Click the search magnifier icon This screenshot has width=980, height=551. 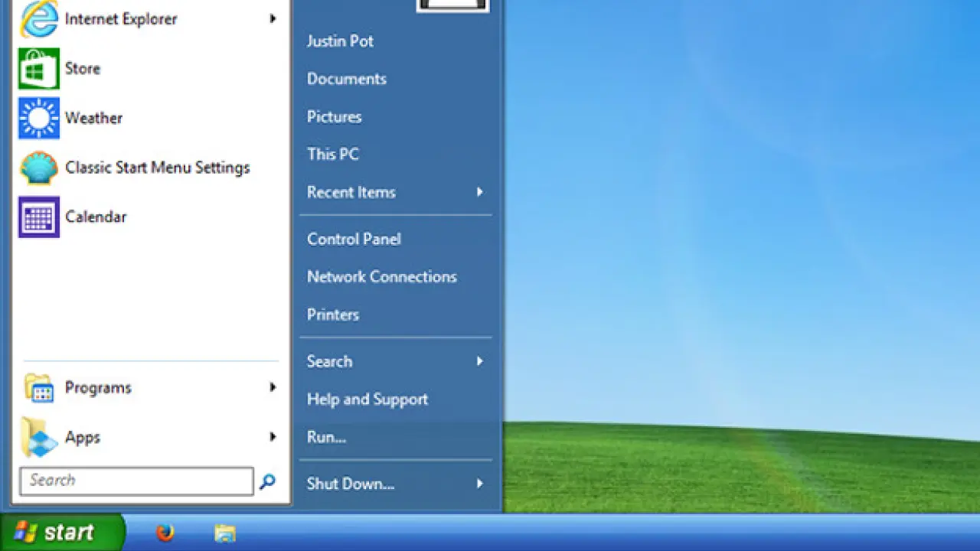(x=267, y=481)
